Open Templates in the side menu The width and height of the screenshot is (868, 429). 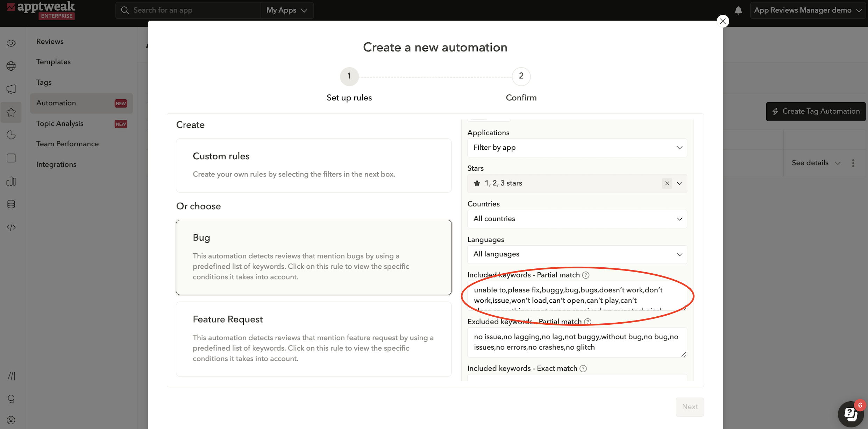(54, 62)
